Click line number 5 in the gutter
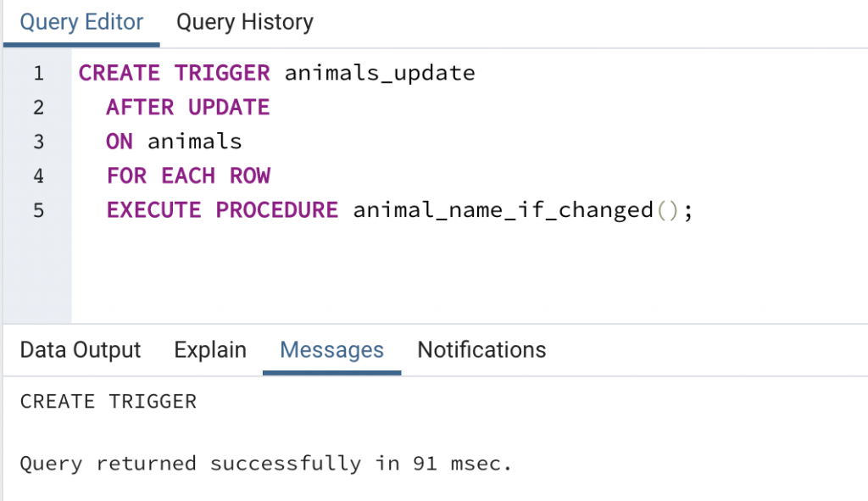 pos(38,210)
